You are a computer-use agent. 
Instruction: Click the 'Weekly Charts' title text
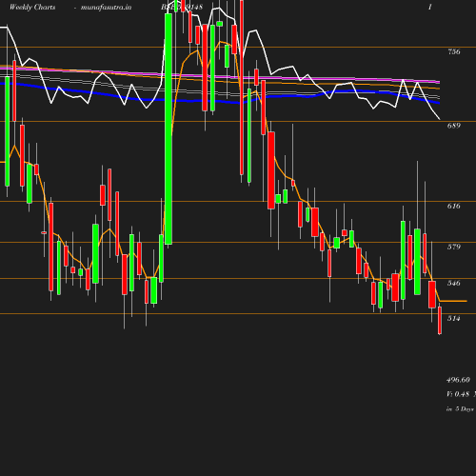[32, 8]
